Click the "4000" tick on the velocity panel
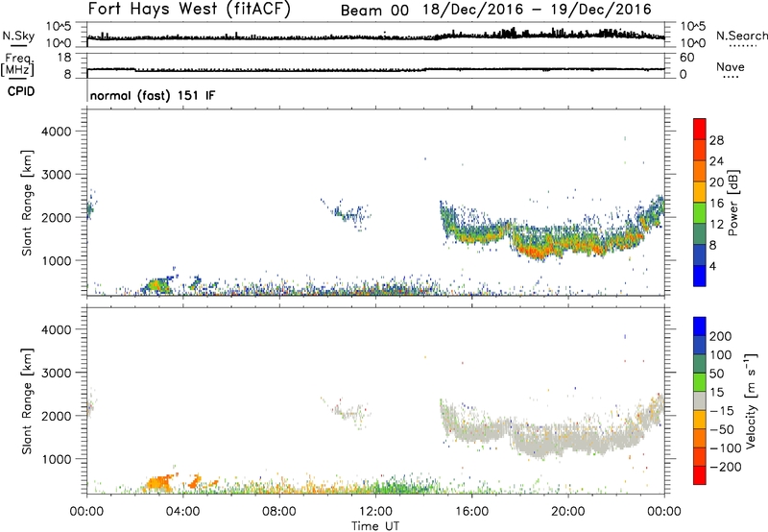The image size is (768, 532). point(56,329)
